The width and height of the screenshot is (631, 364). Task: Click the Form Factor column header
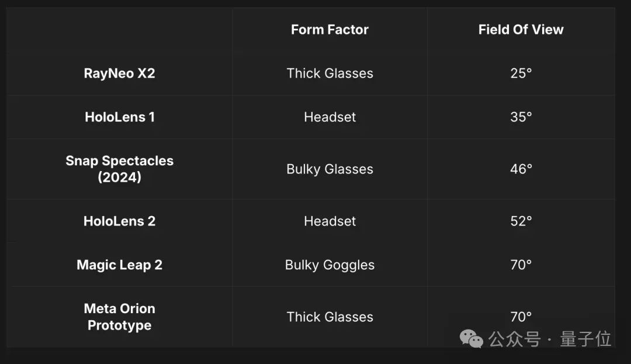[x=330, y=29]
